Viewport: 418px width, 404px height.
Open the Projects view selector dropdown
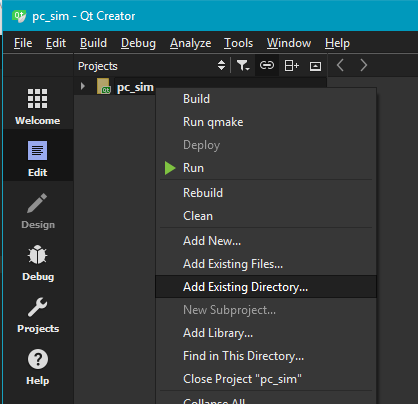(152, 66)
